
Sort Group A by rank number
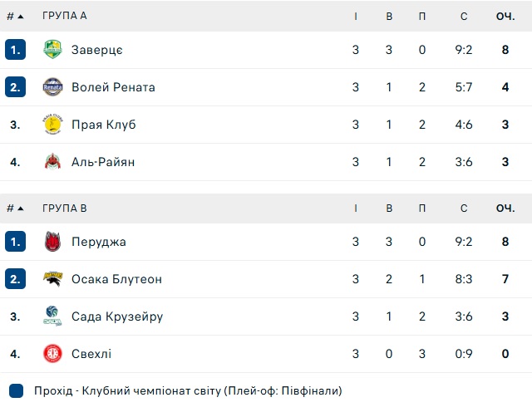[x=15, y=16]
